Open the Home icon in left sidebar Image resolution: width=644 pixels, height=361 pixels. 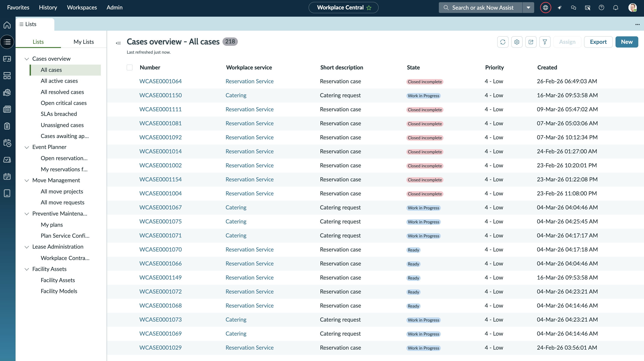pos(7,25)
